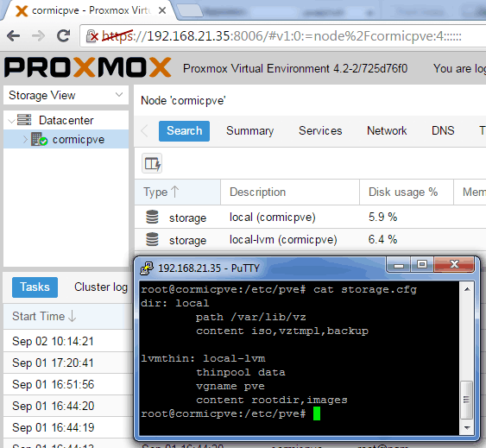Open the Services tab
This screenshot has height=448, width=486.
pos(320,131)
